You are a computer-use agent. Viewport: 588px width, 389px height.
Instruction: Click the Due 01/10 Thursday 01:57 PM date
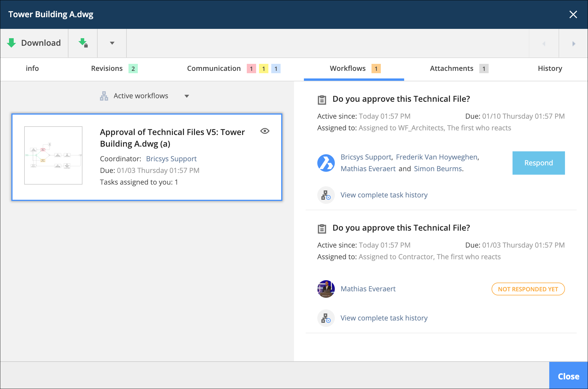pos(515,116)
